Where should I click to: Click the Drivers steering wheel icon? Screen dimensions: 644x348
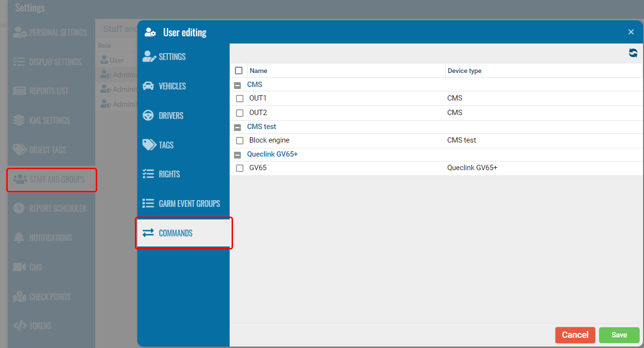pyautogui.click(x=148, y=116)
